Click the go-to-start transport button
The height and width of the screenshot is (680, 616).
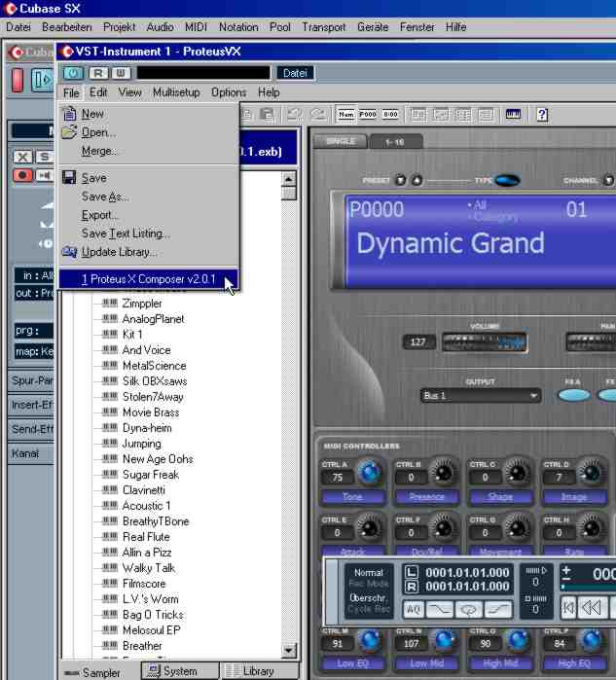click(568, 608)
